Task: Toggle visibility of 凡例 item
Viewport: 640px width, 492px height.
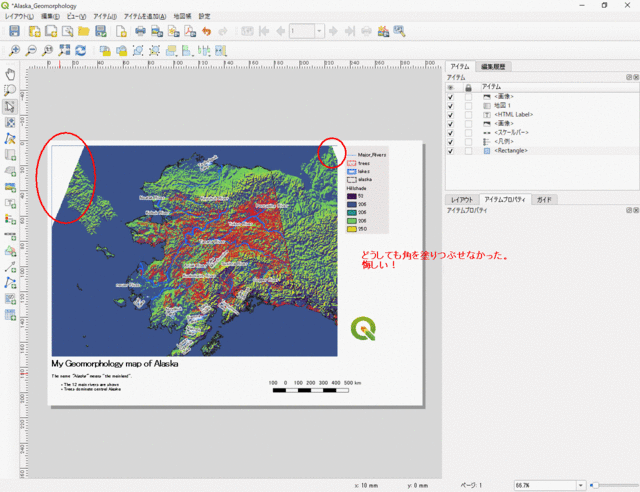Action: click(x=451, y=142)
